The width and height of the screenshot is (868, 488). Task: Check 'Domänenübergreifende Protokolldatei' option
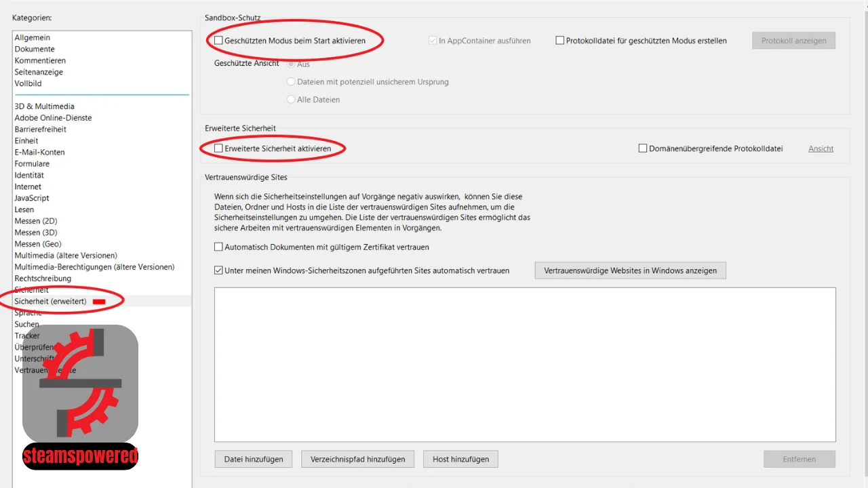[643, 148]
